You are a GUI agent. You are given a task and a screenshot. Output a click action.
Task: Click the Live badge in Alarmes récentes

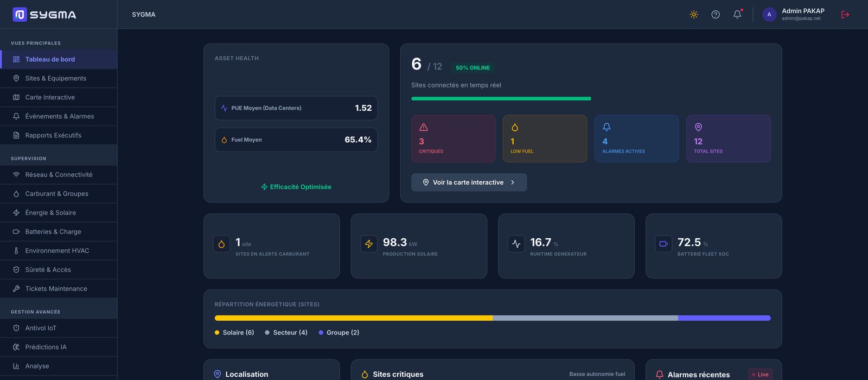tap(760, 375)
